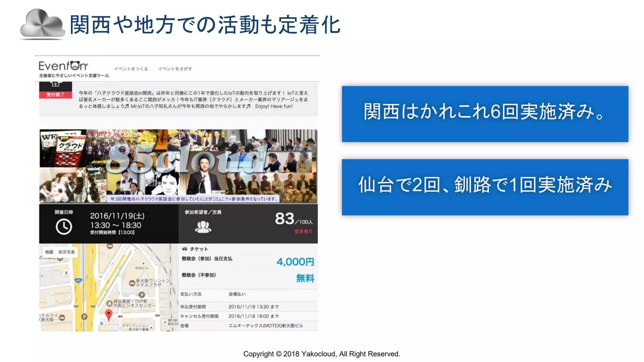This screenshot has height=362, width=644.
Task: Open the イベントをさがす menu item
Action: (175, 69)
